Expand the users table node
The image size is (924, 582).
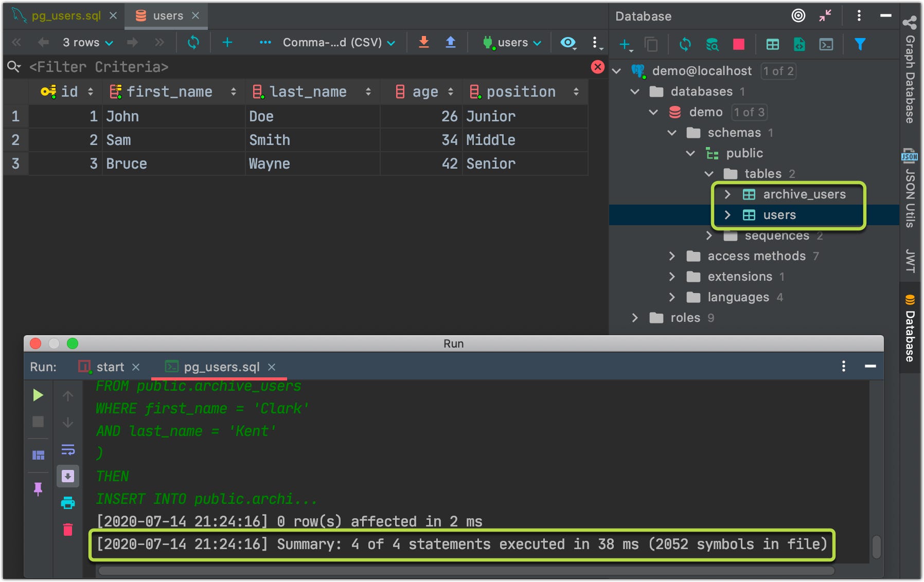point(727,215)
